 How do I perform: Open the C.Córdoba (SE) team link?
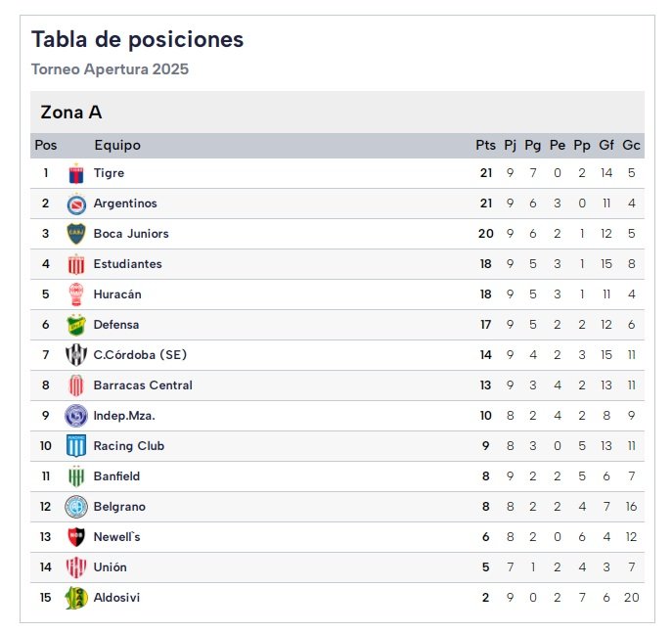(140, 355)
